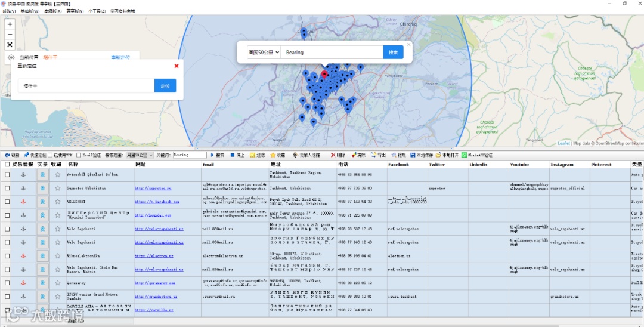Star the ISUZU center Grand Motors row

point(58,296)
